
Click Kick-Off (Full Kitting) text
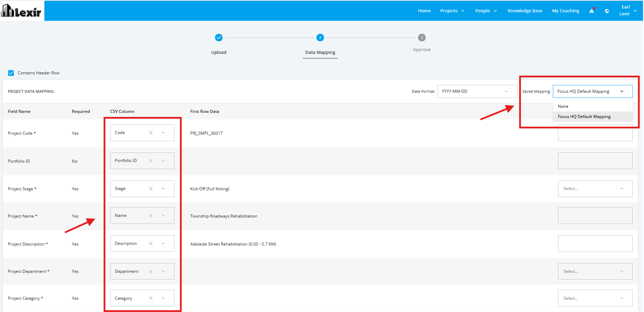click(x=210, y=189)
